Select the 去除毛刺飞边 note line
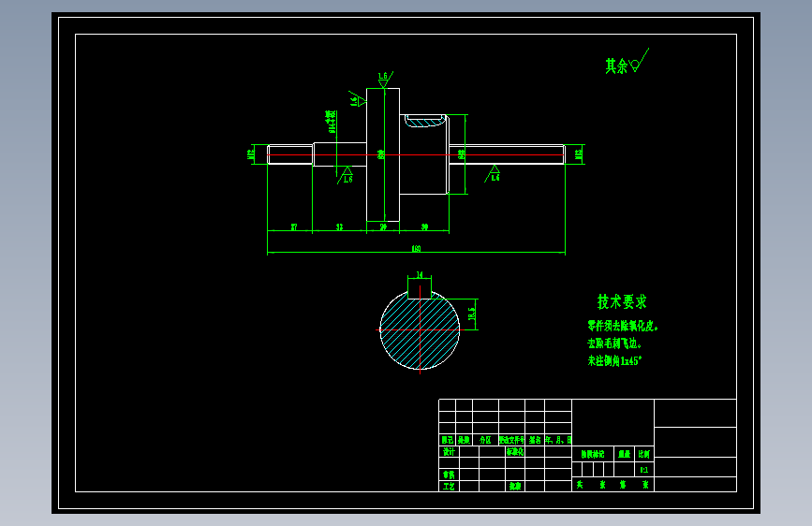This screenshot has width=812, height=526. tap(614, 343)
